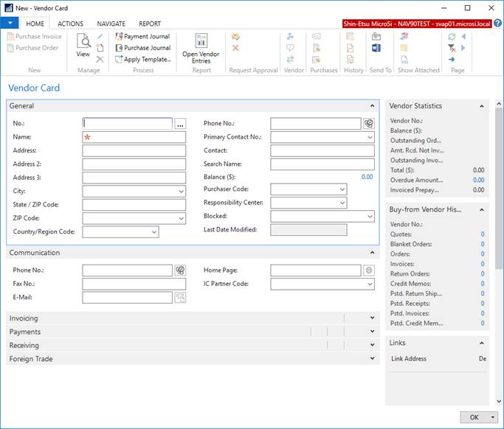Open the ZIP Code dropdown
The image size is (504, 429).
(182, 218)
